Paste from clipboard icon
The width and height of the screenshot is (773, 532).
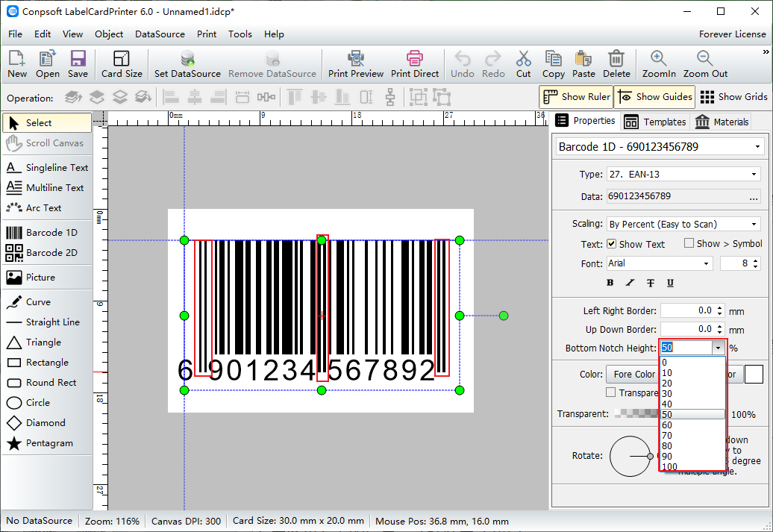[583, 63]
